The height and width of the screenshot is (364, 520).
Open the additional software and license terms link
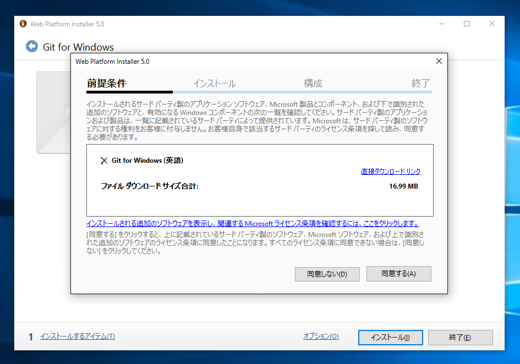pyautogui.click(x=253, y=223)
